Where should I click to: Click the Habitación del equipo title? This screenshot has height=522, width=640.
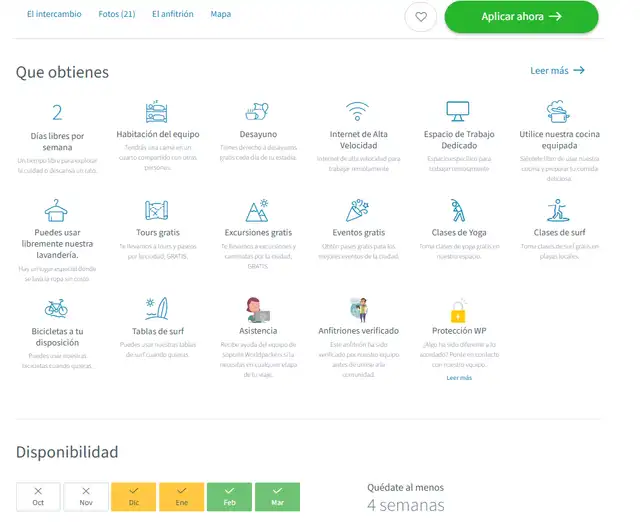click(x=158, y=134)
